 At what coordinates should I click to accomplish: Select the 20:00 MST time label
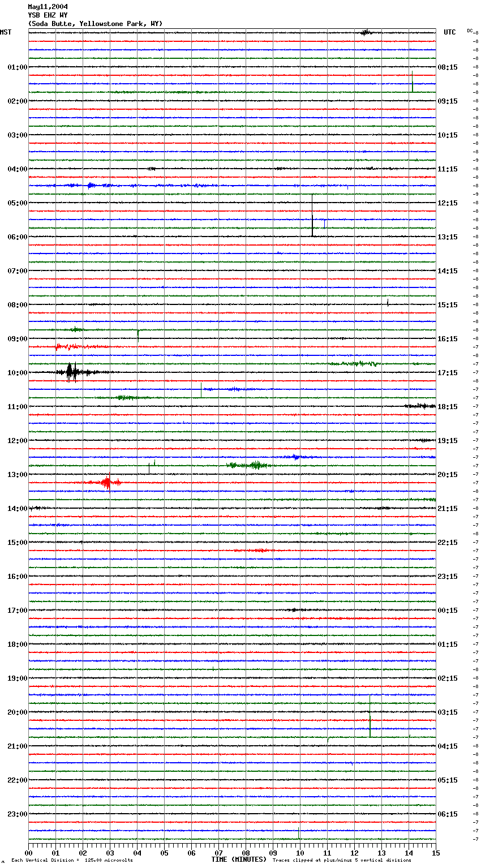[18, 712]
